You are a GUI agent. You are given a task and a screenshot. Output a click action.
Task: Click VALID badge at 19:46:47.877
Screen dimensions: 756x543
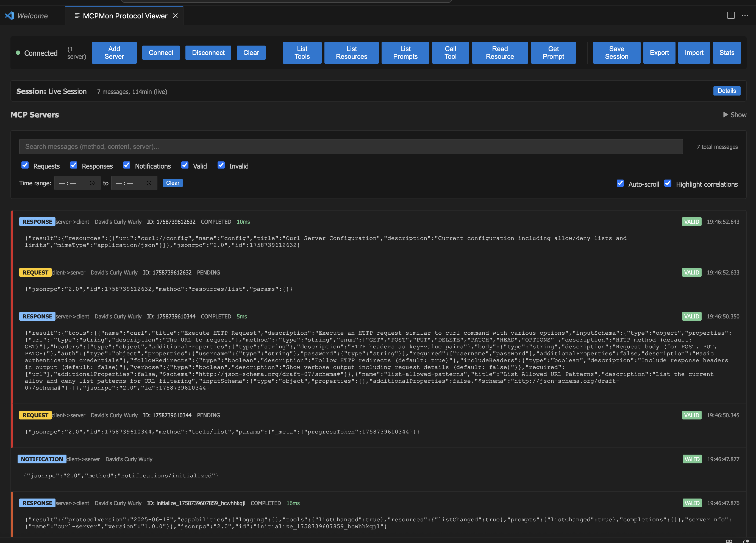[x=692, y=459]
